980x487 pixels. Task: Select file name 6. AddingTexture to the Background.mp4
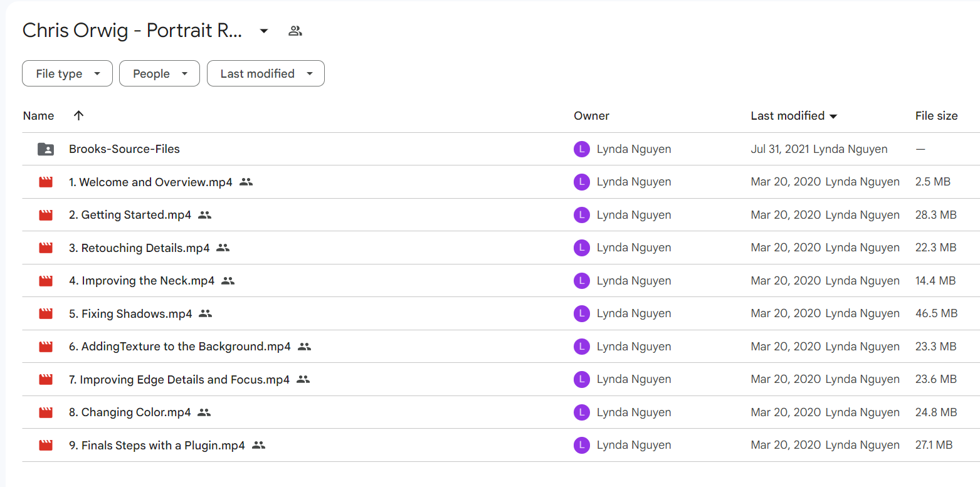(x=180, y=347)
